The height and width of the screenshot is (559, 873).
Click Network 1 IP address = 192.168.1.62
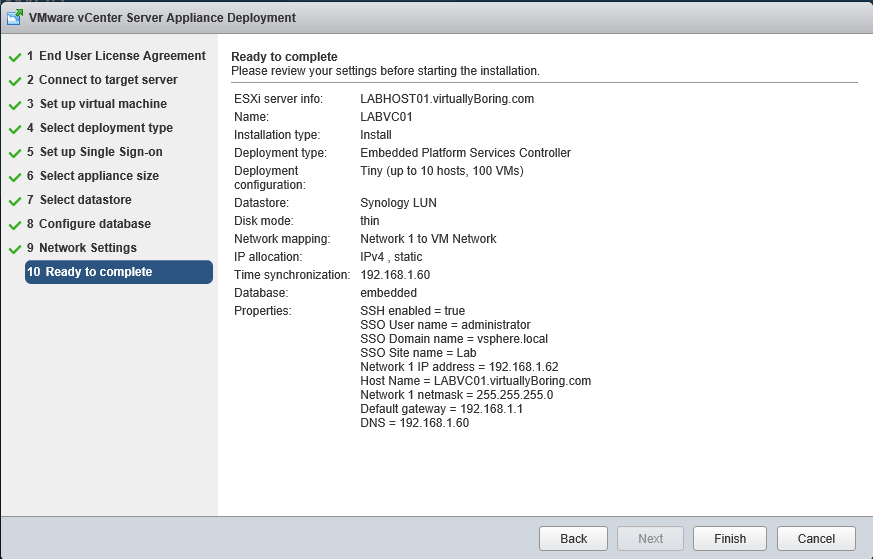coord(459,367)
